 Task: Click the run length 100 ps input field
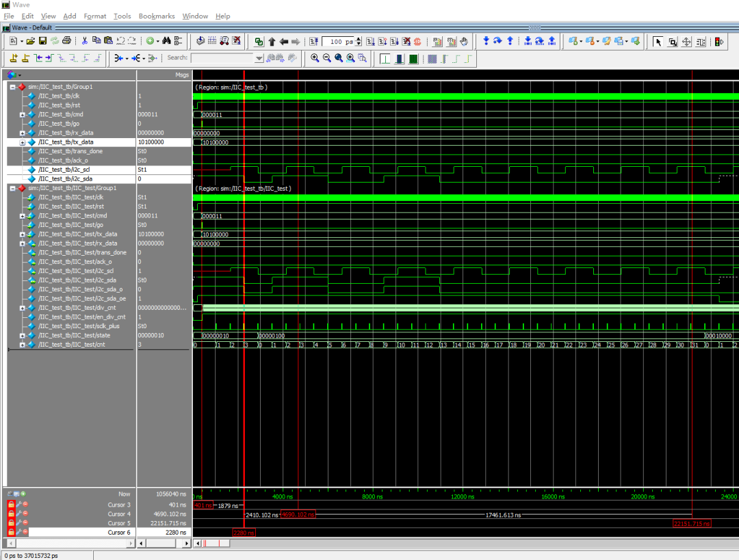337,42
